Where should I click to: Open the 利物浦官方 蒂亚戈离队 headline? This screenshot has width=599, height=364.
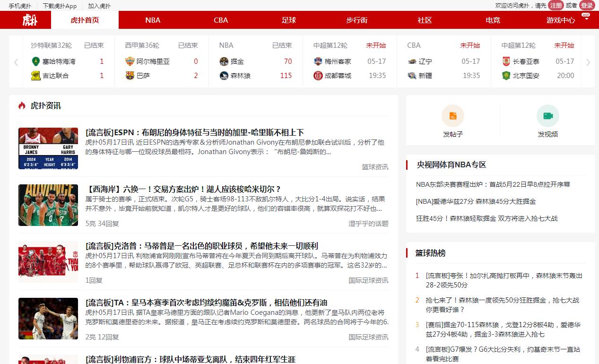191,359
